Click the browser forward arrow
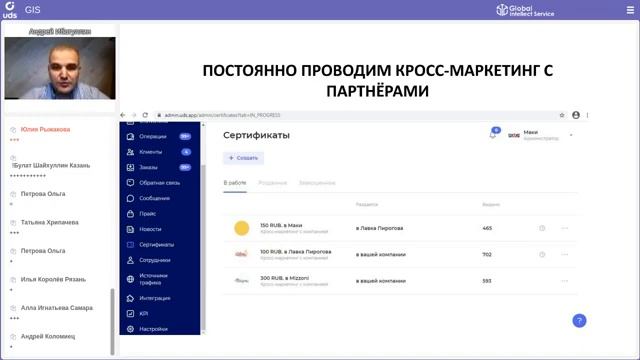The height and width of the screenshot is (360, 640). click(x=133, y=115)
